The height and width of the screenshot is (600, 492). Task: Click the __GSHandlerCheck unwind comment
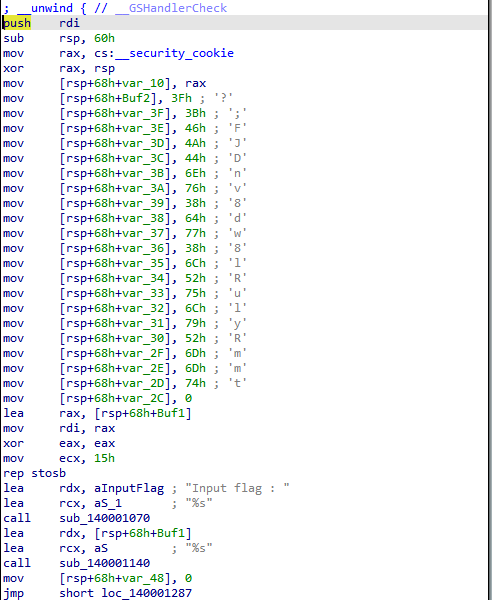(x=171, y=8)
